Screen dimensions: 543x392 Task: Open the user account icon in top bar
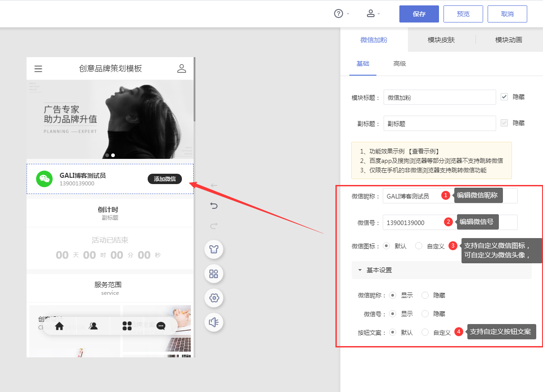pyautogui.click(x=371, y=14)
